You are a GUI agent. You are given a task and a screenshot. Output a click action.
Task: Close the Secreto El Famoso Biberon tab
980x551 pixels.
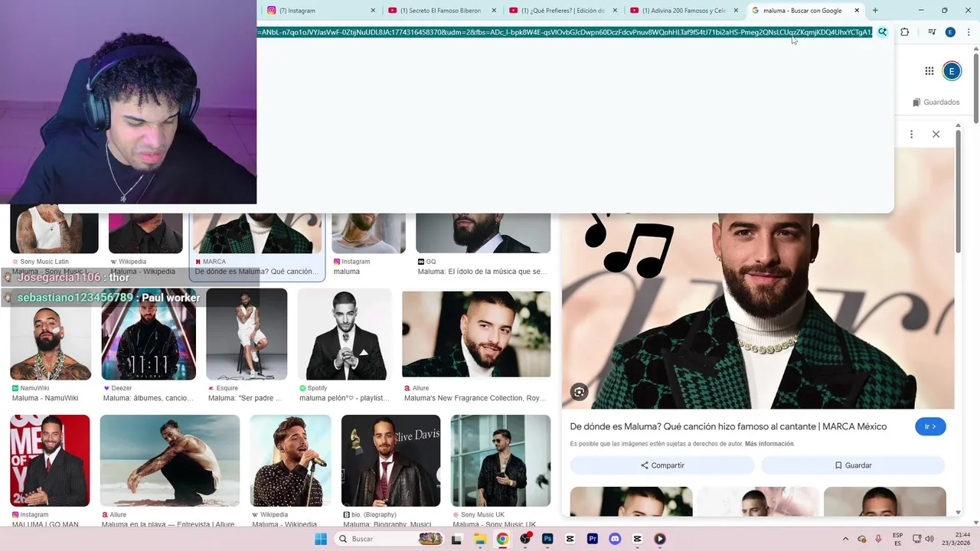[495, 11]
